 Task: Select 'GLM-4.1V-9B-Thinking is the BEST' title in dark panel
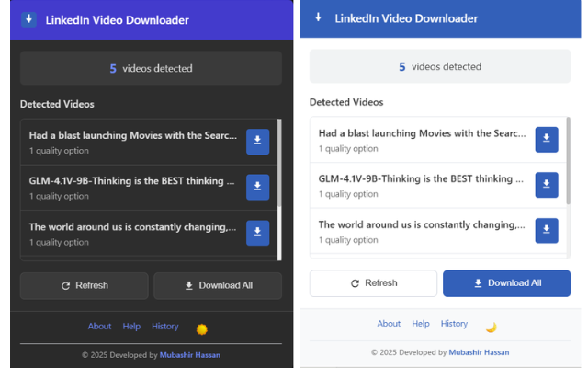click(132, 180)
